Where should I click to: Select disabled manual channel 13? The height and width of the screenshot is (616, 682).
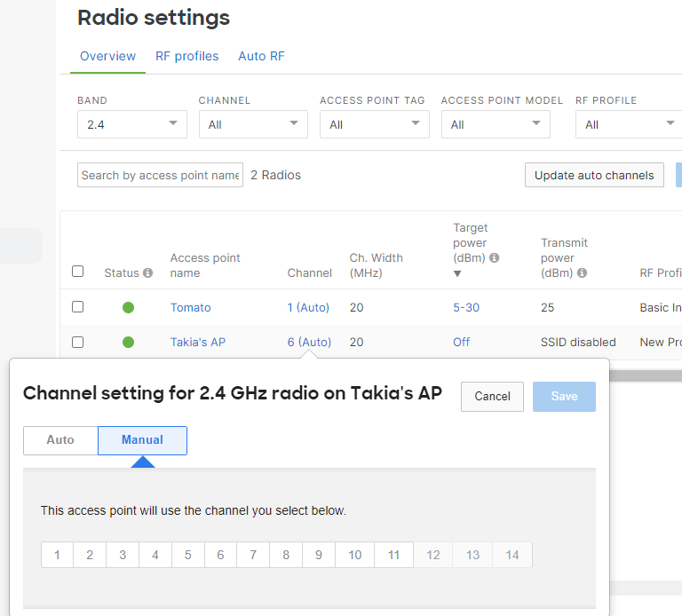pos(472,555)
